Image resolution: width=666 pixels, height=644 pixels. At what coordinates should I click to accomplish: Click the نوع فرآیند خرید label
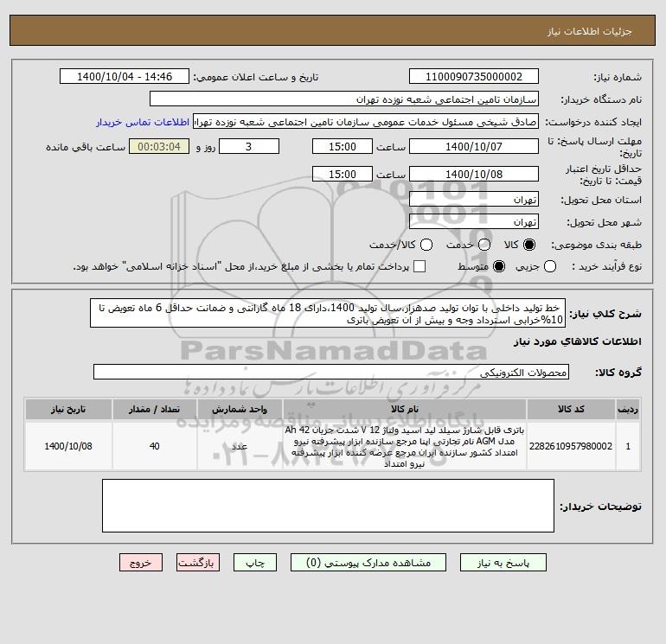pos(606,266)
